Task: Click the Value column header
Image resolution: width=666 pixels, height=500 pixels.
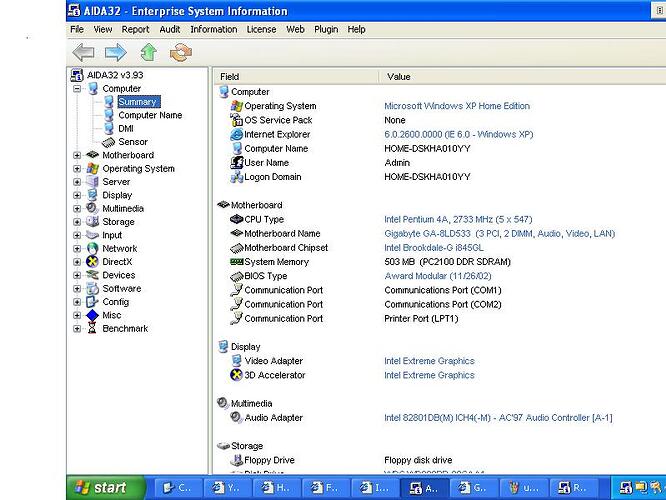Action: 400,76
